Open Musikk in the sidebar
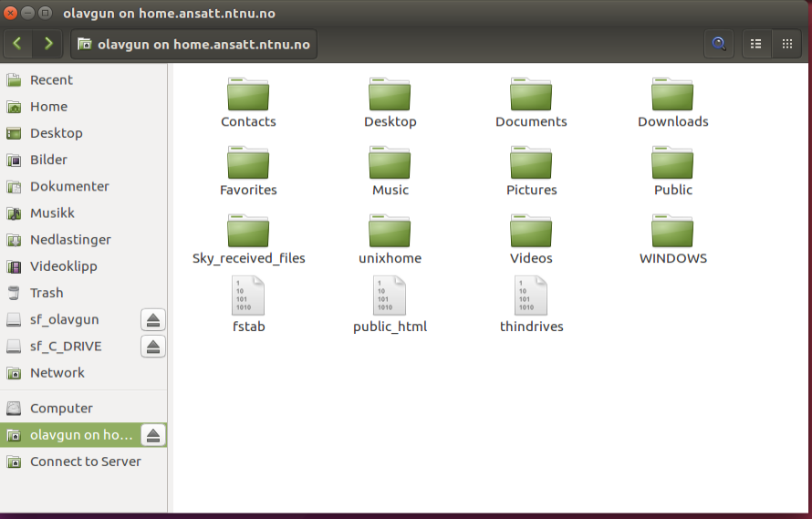812x519 pixels. click(83, 213)
